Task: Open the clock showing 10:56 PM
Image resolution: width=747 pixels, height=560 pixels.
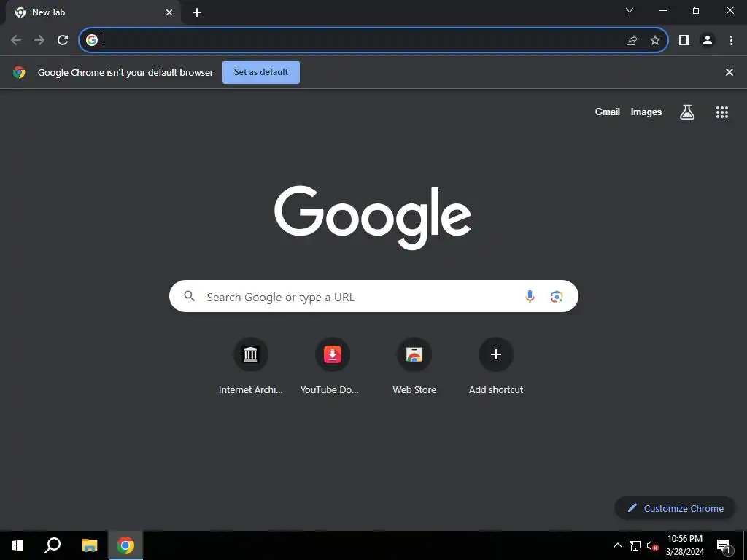Action: (x=684, y=545)
